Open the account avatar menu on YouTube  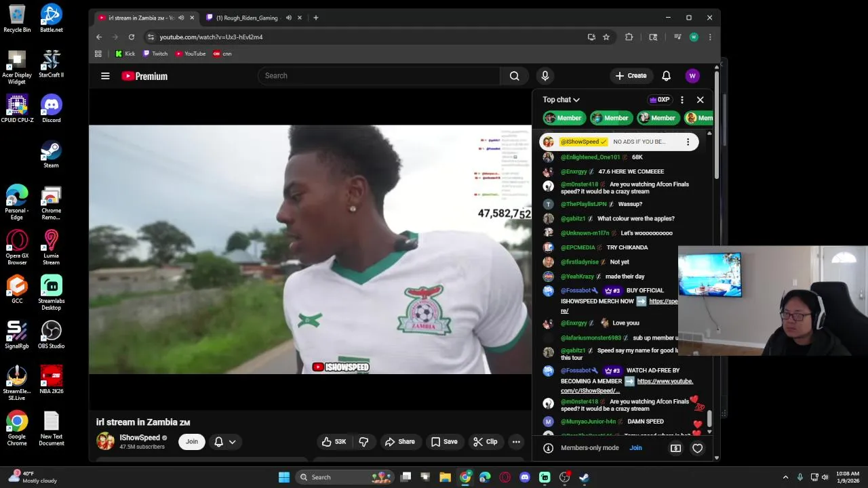click(692, 76)
